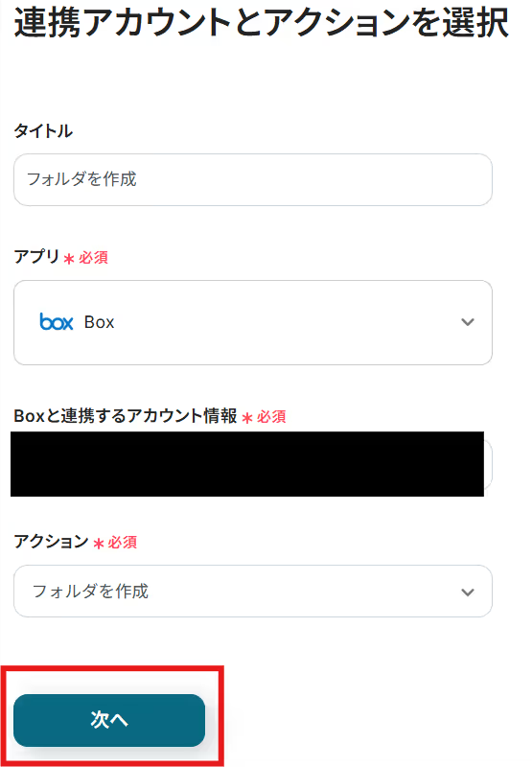This screenshot has width=532, height=767.
Task: Select the Box app name text
Action: pos(100,322)
